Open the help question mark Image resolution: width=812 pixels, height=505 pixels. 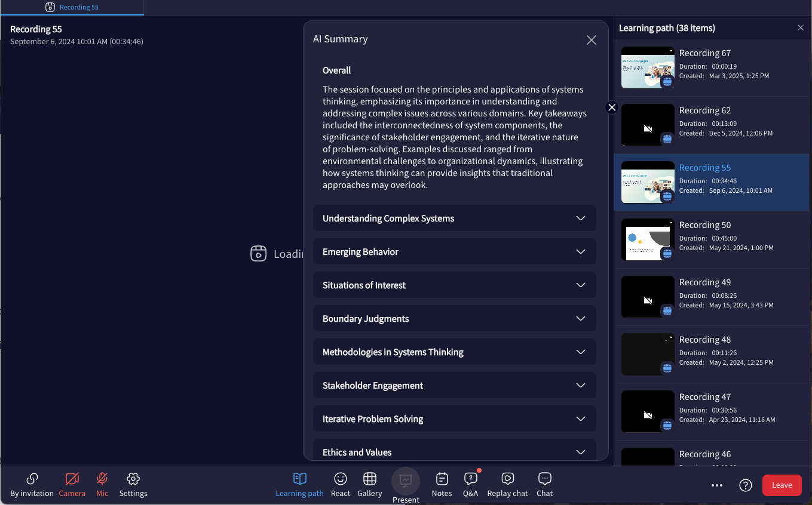coord(746,485)
